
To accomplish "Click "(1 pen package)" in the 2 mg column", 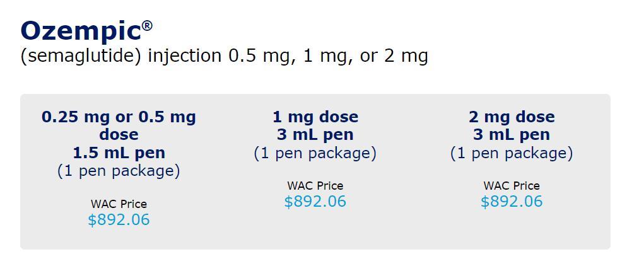I will pos(512,153).
